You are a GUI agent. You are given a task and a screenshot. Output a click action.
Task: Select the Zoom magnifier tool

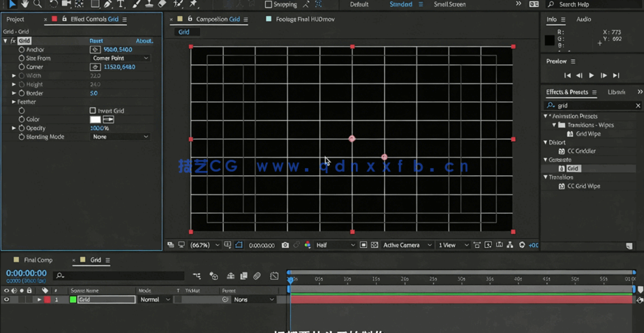coord(38,4)
